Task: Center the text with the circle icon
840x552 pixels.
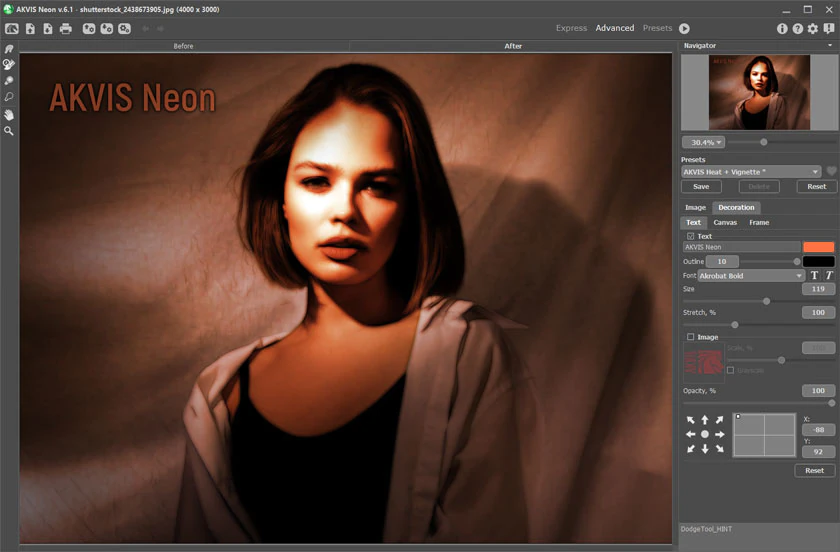Action: (x=705, y=434)
